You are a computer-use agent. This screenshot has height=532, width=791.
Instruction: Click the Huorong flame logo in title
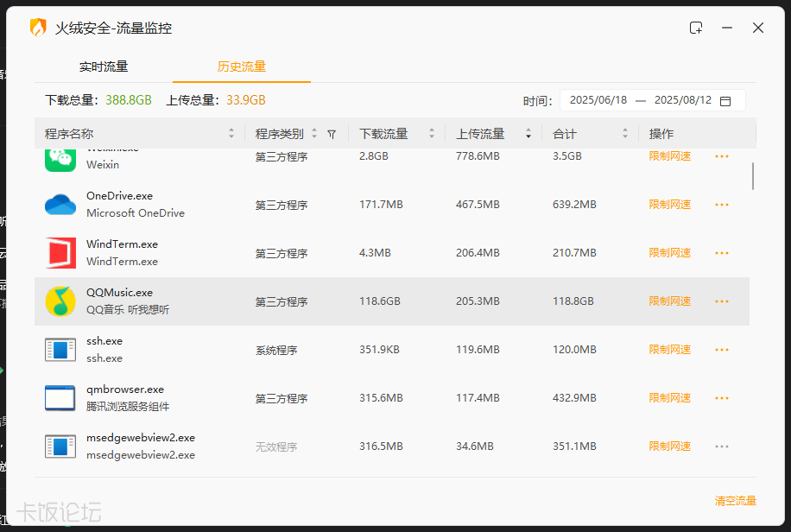[38, 28]
